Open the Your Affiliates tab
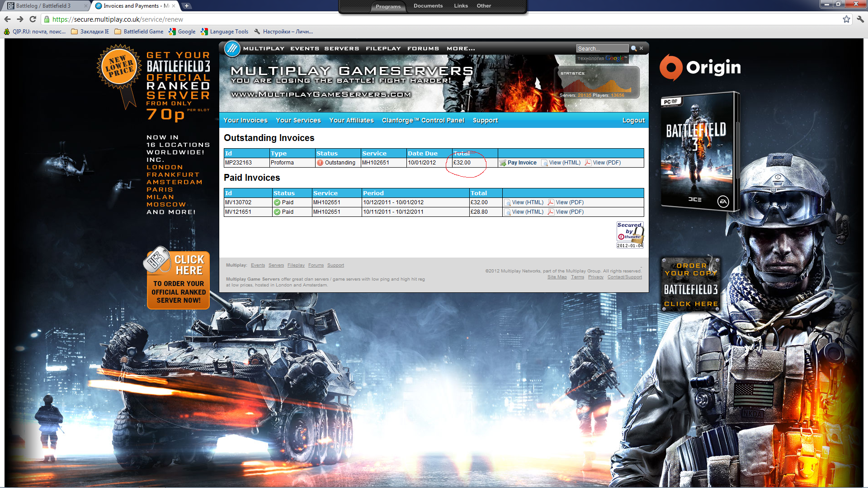This screenshot has width=868, height=488. point(351,120)
